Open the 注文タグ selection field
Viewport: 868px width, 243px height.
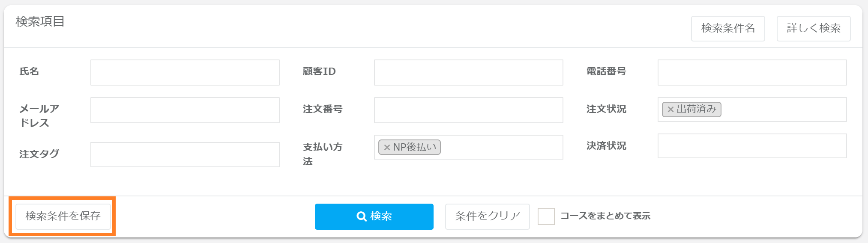(185, 154)
